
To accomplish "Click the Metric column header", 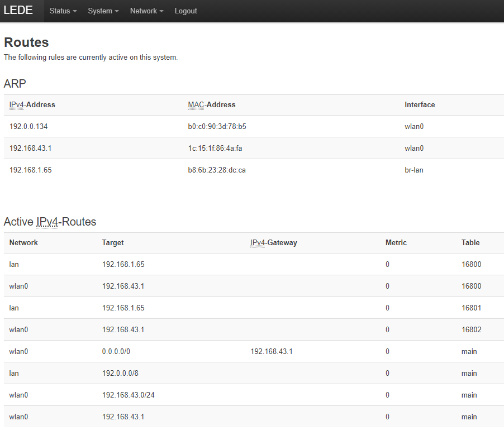I will tap(396, 243).
